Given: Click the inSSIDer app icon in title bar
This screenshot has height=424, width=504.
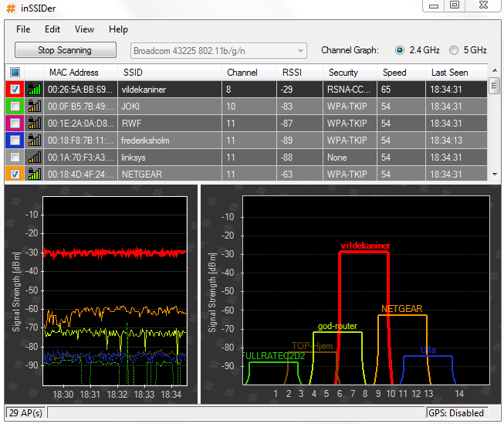Looking at the screenshot, I should coord(11,8).
